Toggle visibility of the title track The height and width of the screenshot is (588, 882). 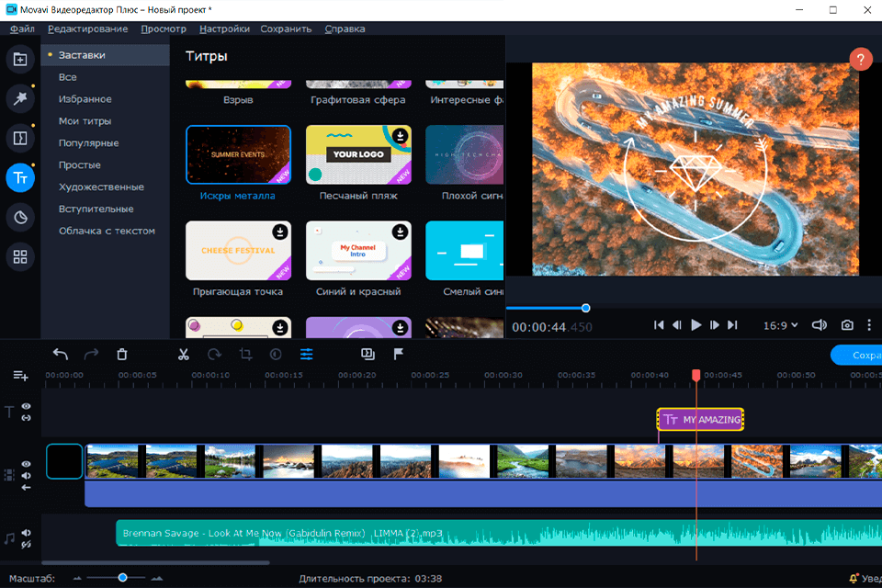click(27, 406)
